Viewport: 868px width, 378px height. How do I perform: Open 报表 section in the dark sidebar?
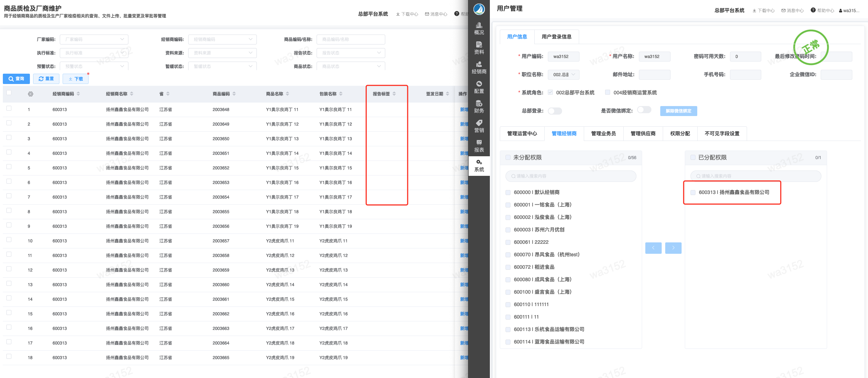click(479, 146)
